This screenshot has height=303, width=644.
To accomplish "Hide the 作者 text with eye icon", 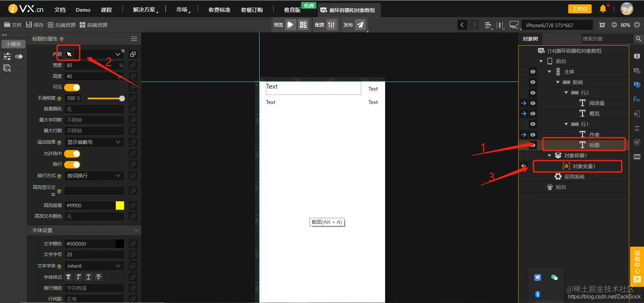I will (x=532, y=135).
